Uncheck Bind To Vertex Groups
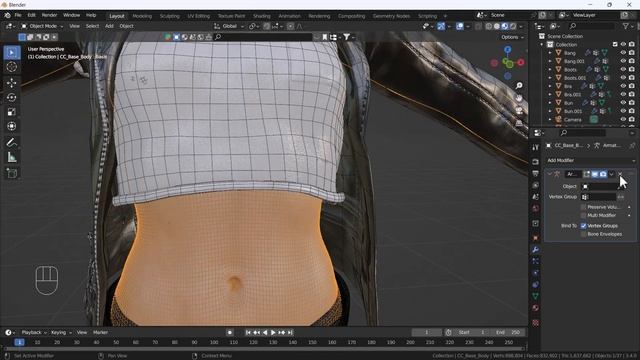Screen dimensions: 640x360 [x=583, y=226]
